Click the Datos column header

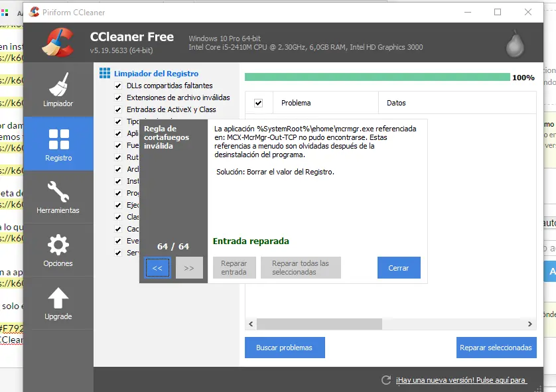coord(457,103)
